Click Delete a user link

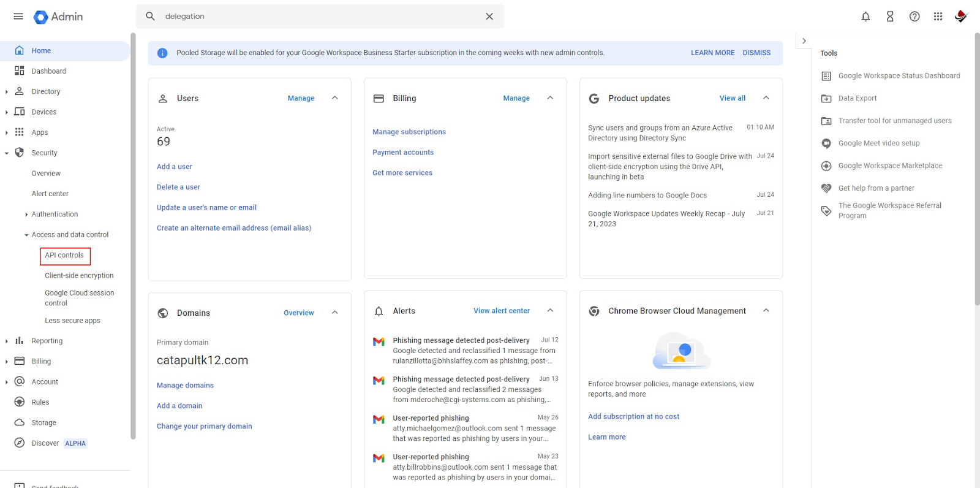click(x=178, y=187)
